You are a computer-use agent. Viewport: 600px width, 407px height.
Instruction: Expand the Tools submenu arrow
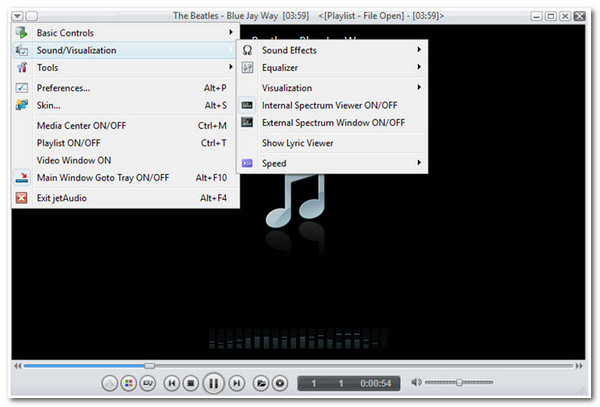(x=231, y=67)
